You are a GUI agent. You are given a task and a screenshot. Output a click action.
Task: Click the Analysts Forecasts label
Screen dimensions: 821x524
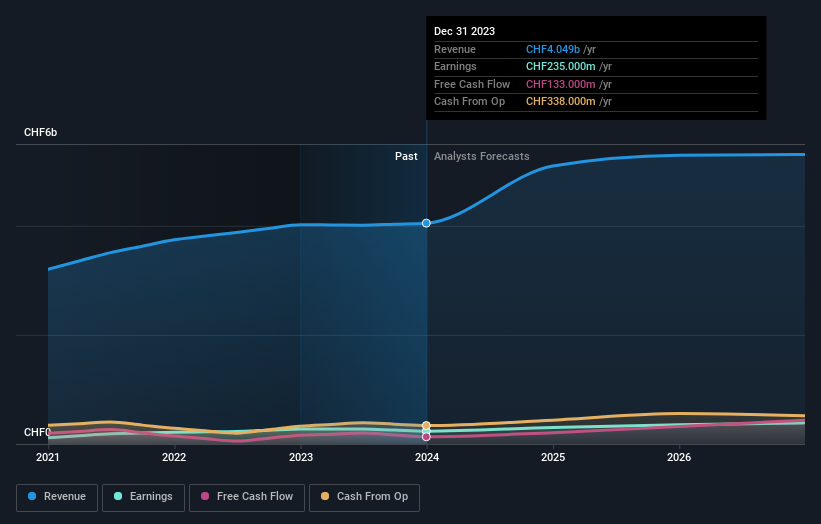pyautogui.click(x=481, y=156)
